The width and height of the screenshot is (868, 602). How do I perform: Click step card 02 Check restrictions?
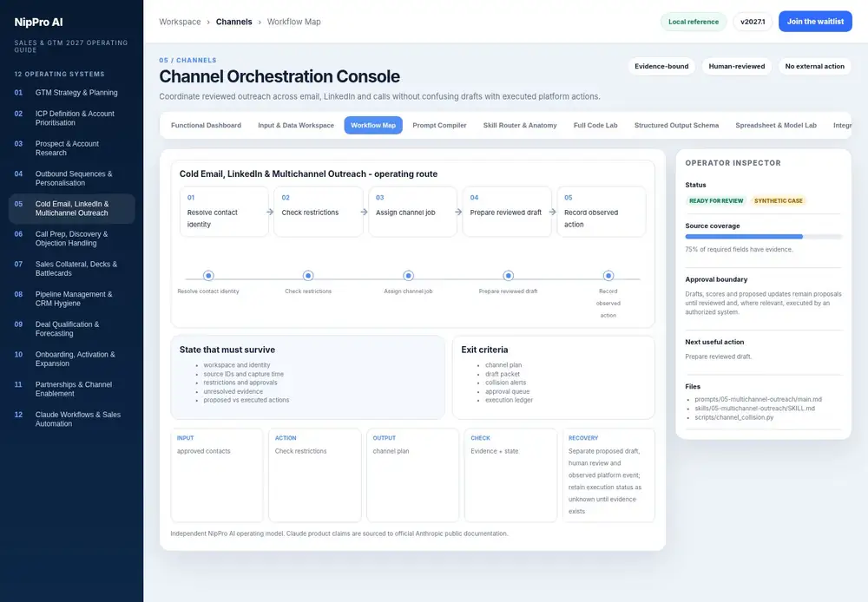pos(319,212)
